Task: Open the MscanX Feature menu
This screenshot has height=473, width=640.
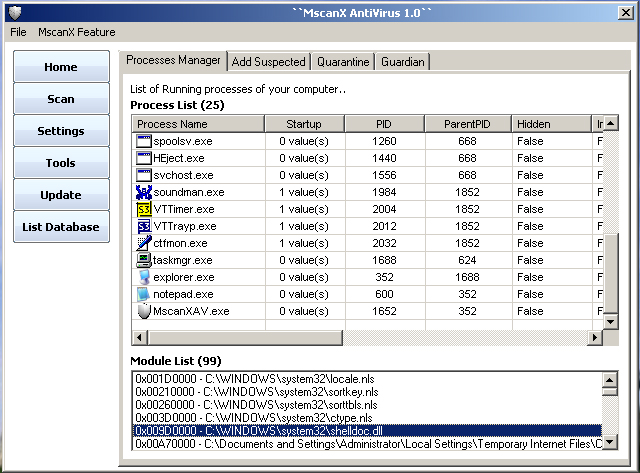Action: 76,32
